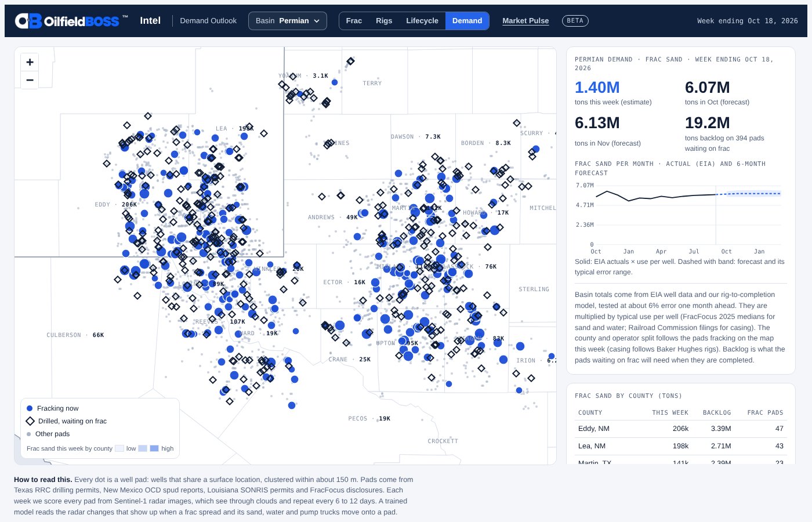Open the Market Pulse link

click(x=525, y=21)
